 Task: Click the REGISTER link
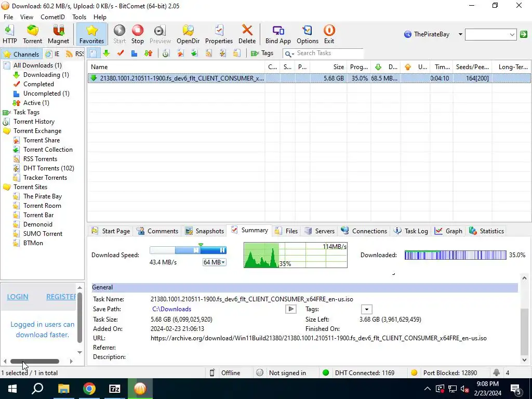(61, 297)
